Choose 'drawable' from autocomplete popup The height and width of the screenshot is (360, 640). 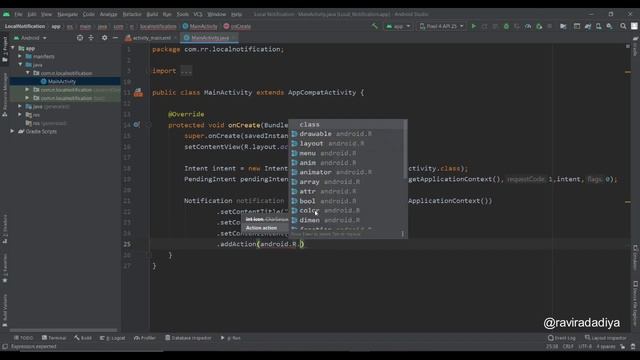[x=347, y=134]
